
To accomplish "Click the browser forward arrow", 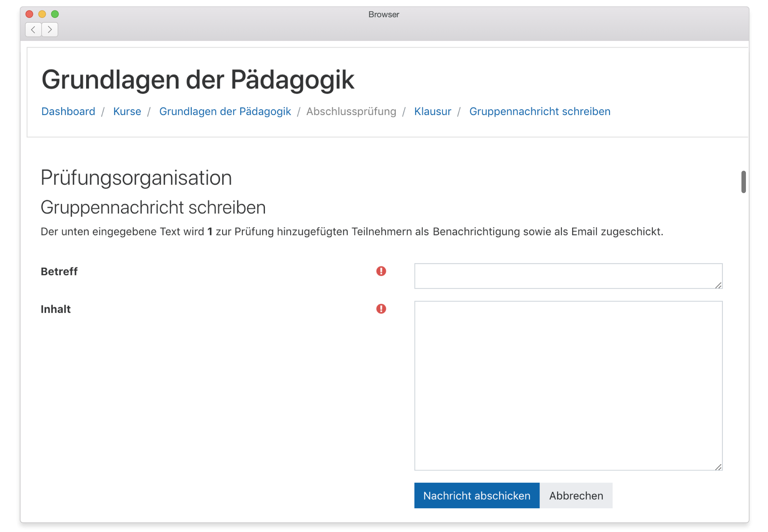I will [50, 30].
